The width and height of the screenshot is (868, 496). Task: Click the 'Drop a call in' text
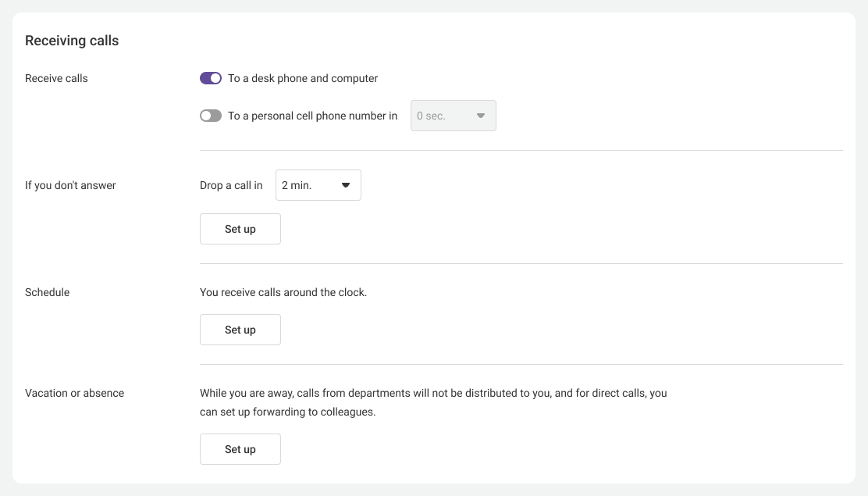pos(231,185)
